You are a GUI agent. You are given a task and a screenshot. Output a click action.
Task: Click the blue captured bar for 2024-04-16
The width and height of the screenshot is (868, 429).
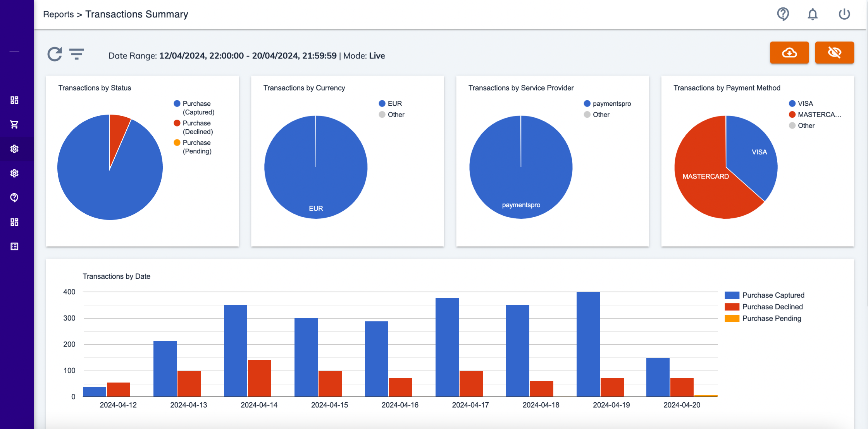[377, 359]
